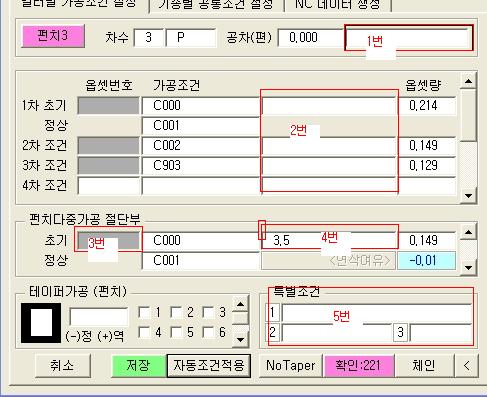487x397 pixels.
Task: Click 3차 조건 field C903
Action: click(201, 165)
